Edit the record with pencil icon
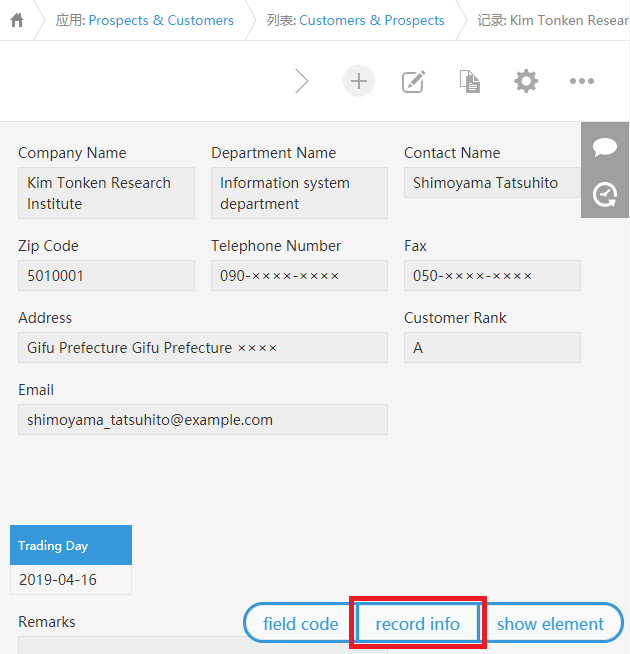 tap(413, 81)
